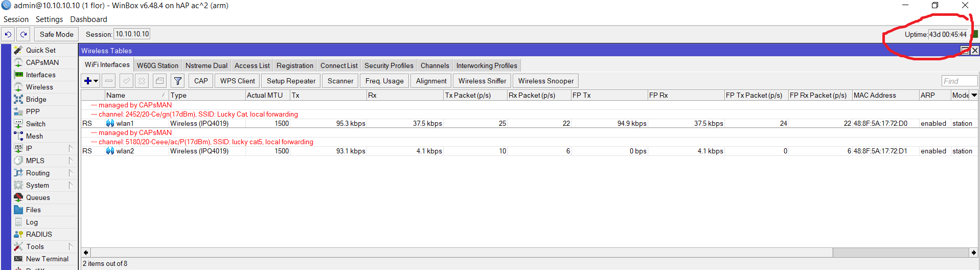
Task: Click the scrollbar left arrow
Action: click(x=86, y=253)
